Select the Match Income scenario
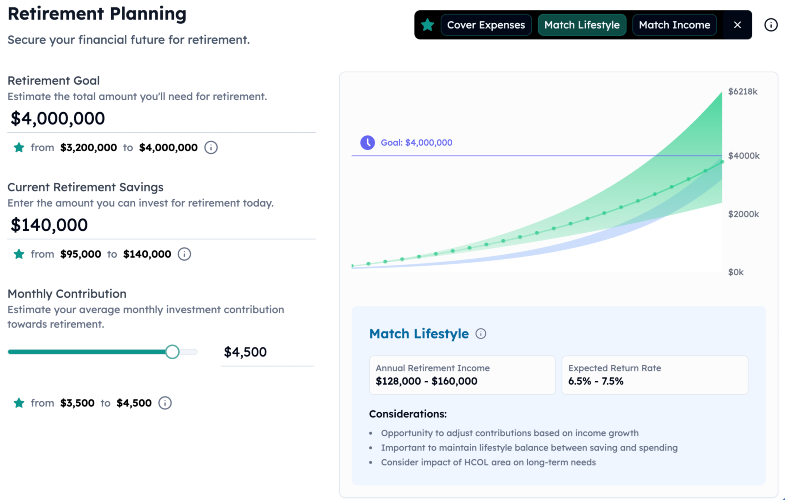Viewport: 785px width, 500px height. point(674,25)
